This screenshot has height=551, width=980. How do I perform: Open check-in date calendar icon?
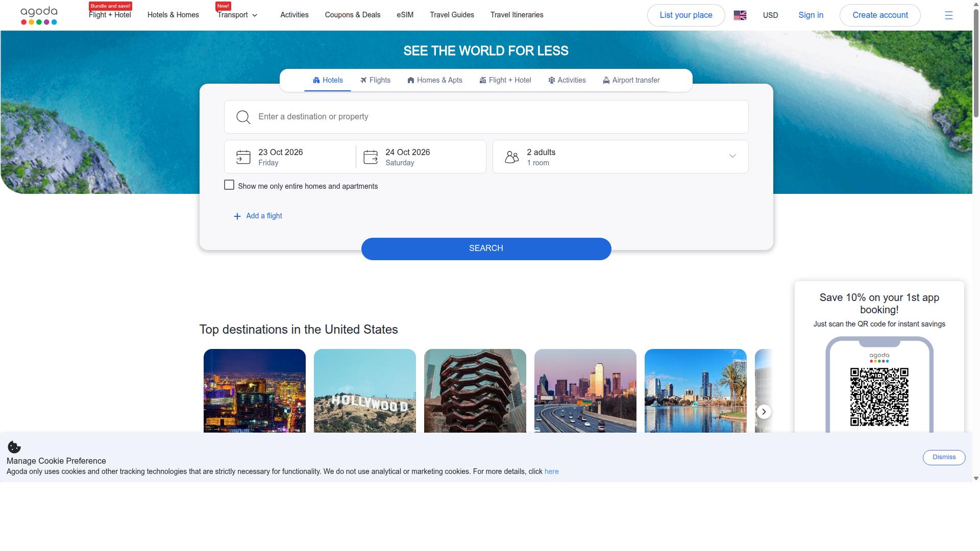point(243,157)
